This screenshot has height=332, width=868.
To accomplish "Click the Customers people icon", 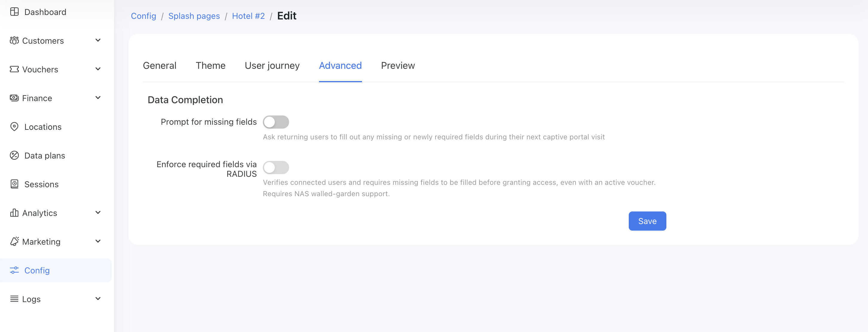I will (x=14, y=40).
